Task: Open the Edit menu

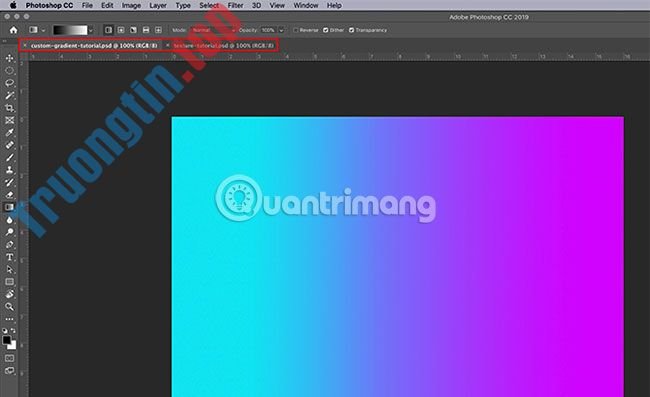Action: click(107, 5)
